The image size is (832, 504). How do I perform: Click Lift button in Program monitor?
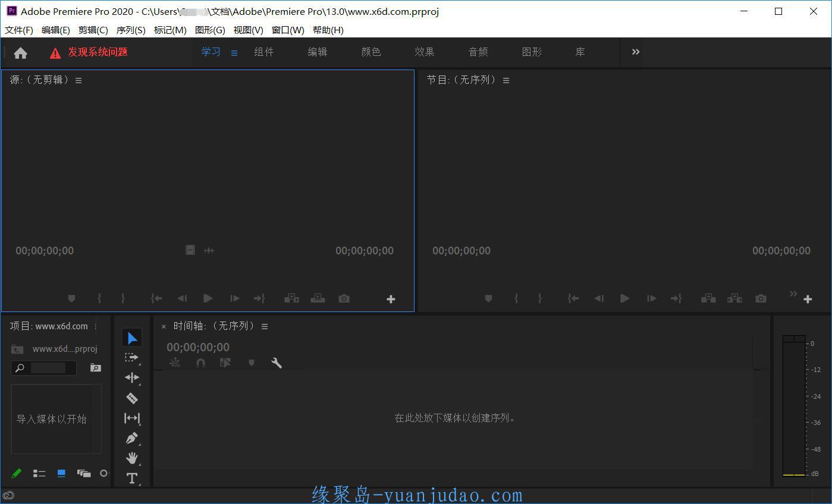click(x=708, y=298)
